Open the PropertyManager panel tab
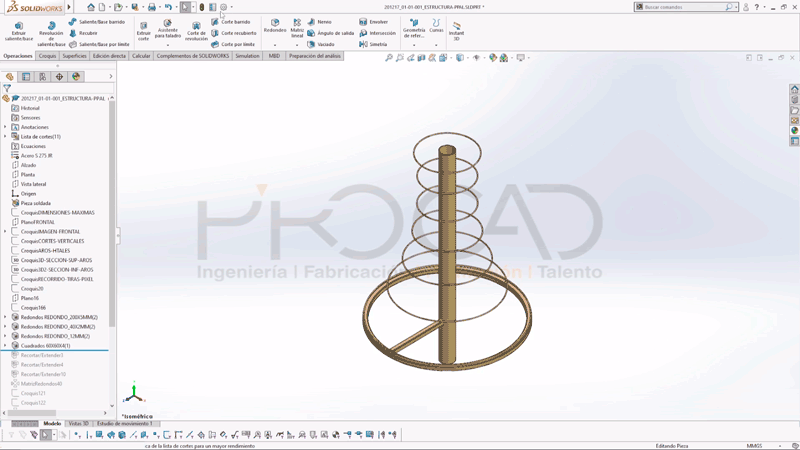The image size is (800, 450). (26, 77)
